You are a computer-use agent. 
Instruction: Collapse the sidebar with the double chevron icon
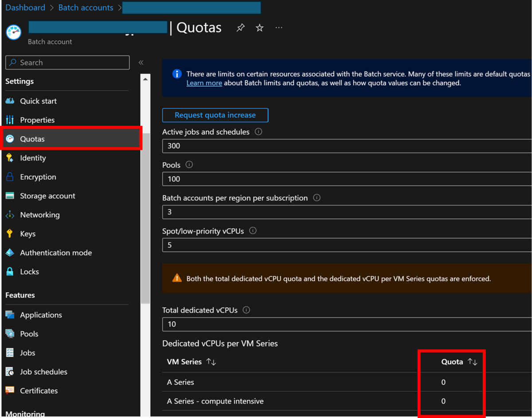141,63
